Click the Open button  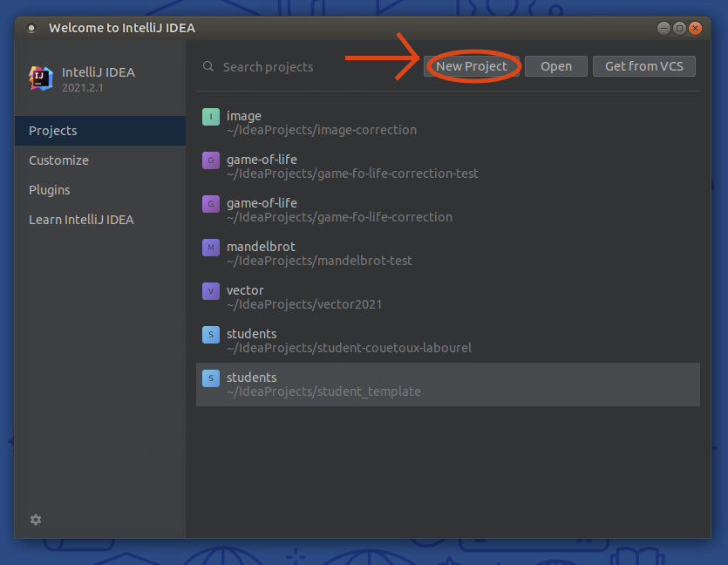point(555,66)
